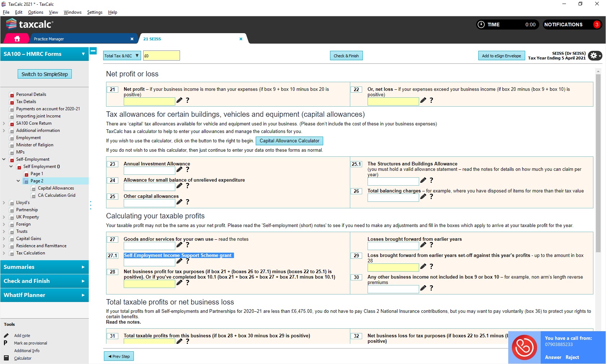Answer the incoming call
Screen dimensions: 606x364
(553, 357)
